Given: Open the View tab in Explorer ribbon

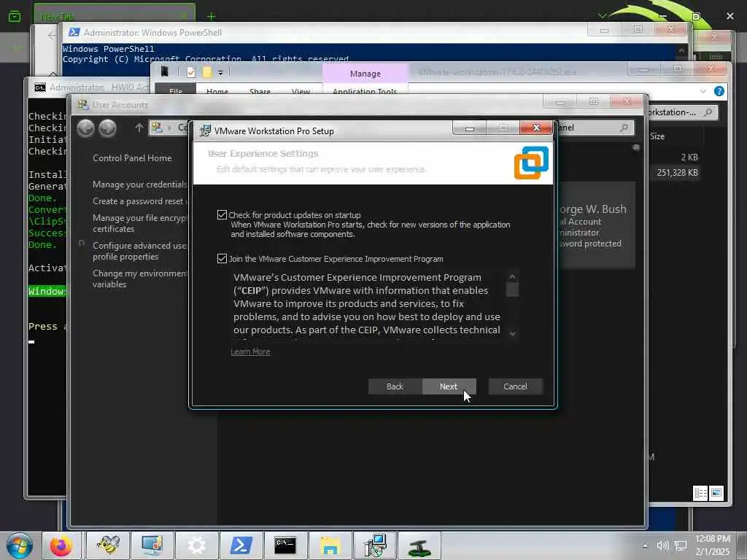Looking at the screenshot, I should tap(301, 90).
